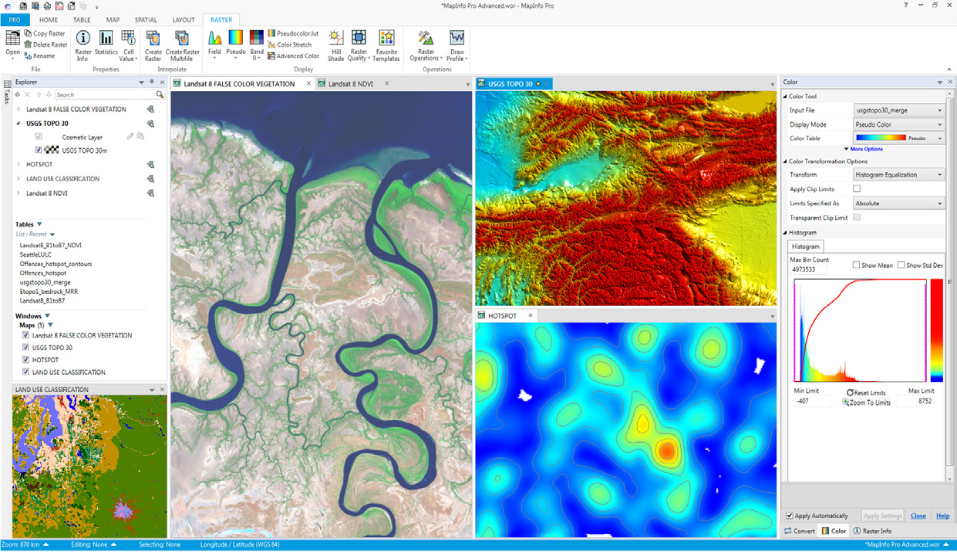Switch to the Landsat 8 NDVI map tab

pyautogui.click(x=348, y=84)
